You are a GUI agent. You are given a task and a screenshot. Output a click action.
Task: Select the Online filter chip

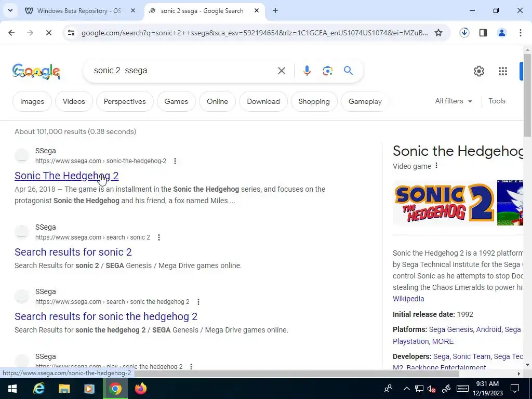tap(218, 101)
